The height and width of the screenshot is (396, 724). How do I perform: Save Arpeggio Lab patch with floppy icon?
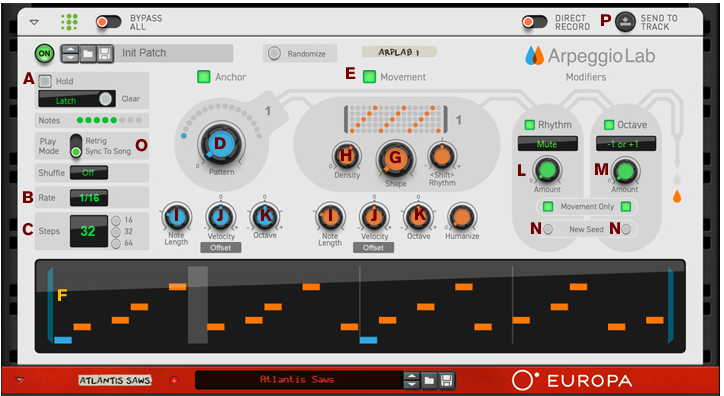(104, 54)
